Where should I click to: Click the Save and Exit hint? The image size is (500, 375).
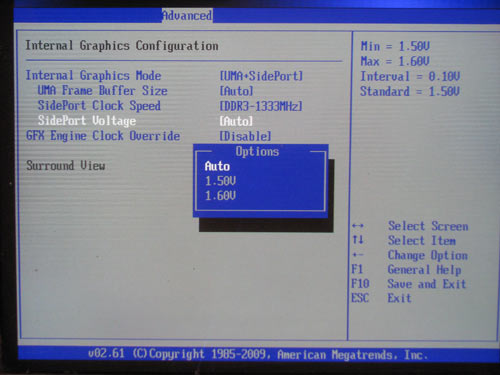click(x=427, y=284)
